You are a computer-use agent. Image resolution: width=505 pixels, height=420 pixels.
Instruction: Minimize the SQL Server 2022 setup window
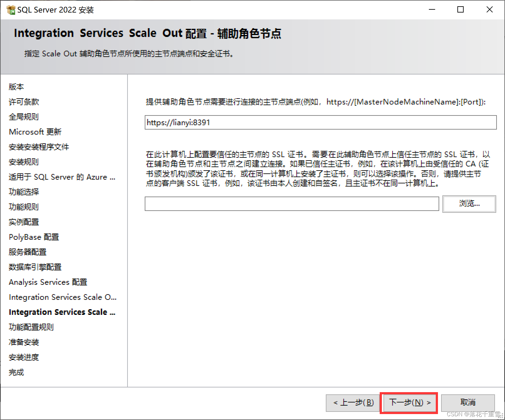pyautogui.click(x=432, y=10)
